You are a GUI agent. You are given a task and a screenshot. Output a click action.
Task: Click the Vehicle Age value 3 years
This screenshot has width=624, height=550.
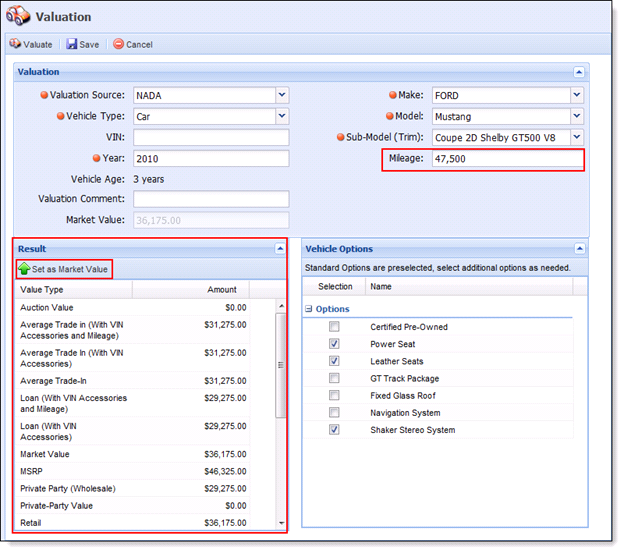click(x=148, y=179)
